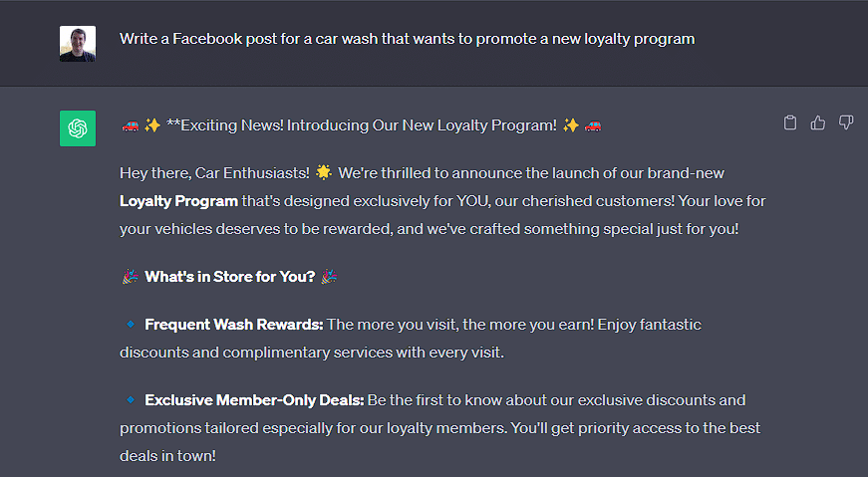868x477 pixels.
Task: Click the bold Loyalty Program text
Action: point(178,201)
